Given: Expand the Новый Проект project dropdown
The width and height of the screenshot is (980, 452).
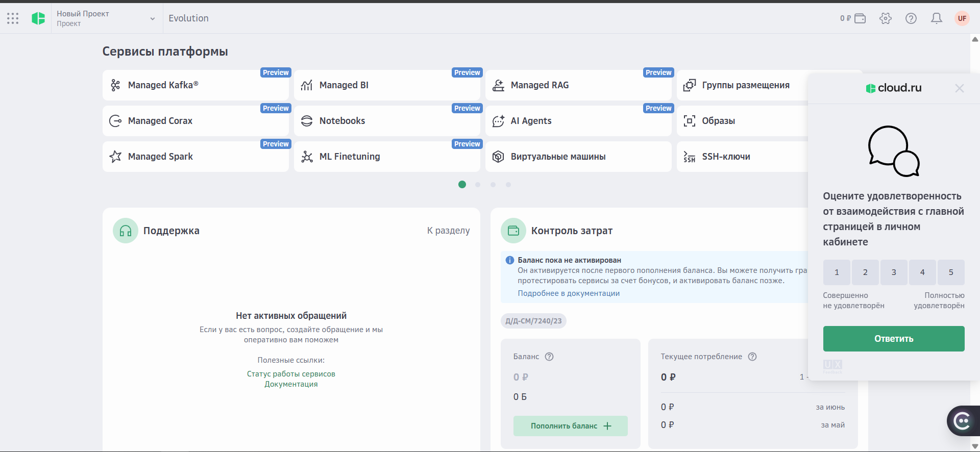Looking at the screenshot, I should coord(152,19).
